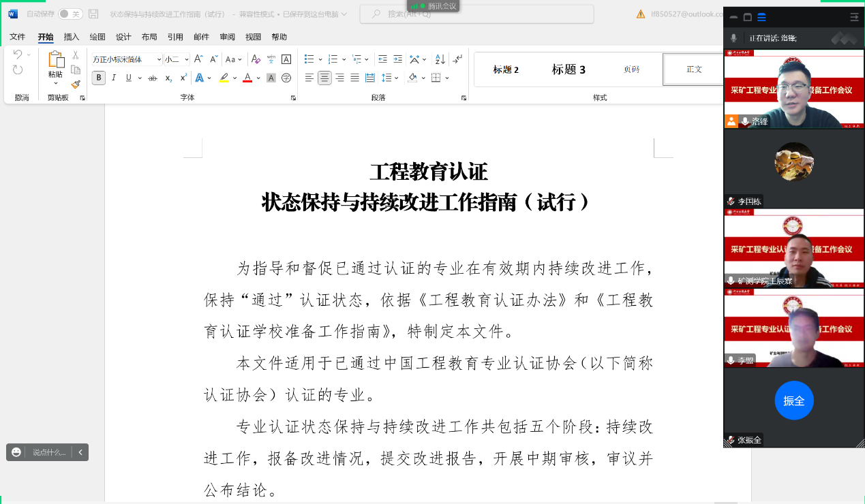Click the yellow text highlight color button
The image size is (865, 504).
tap(224, 78)
